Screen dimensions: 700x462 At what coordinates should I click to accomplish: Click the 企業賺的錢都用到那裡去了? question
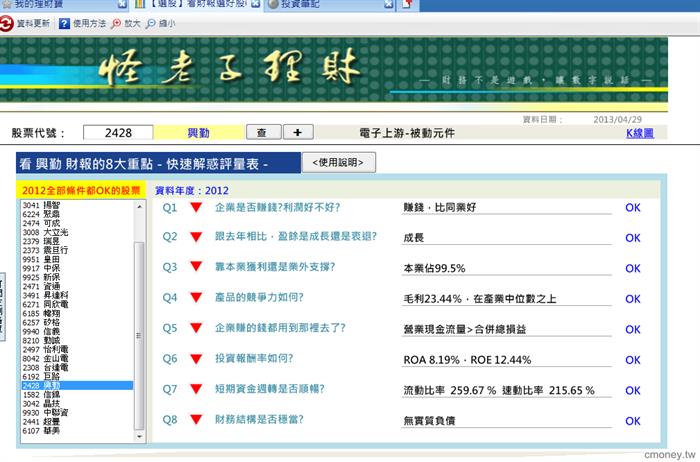280,328
